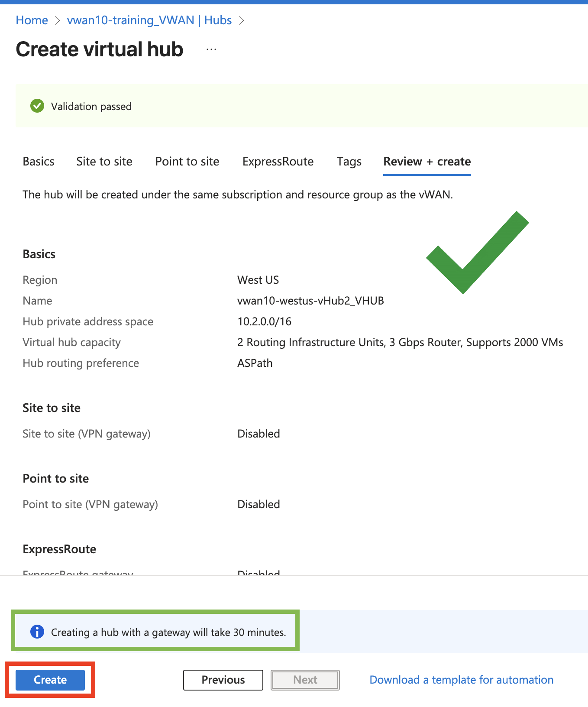This screenshot has height=707, width=588.
Task: Click the breadcrumb chevron after Home
Action: [x=58, y=20]
